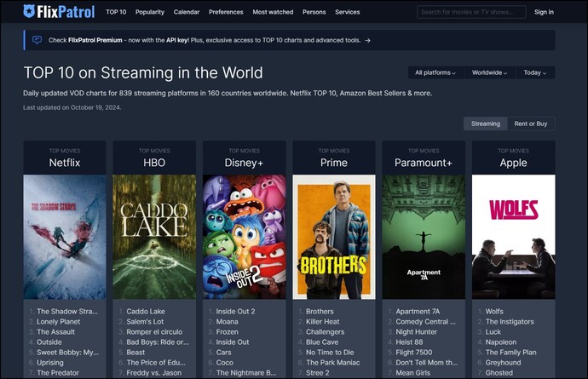The height and width of the screenshot is (379, 588).
Task: Open the Worldwide region dropdown
Action: tap(489, 72)
